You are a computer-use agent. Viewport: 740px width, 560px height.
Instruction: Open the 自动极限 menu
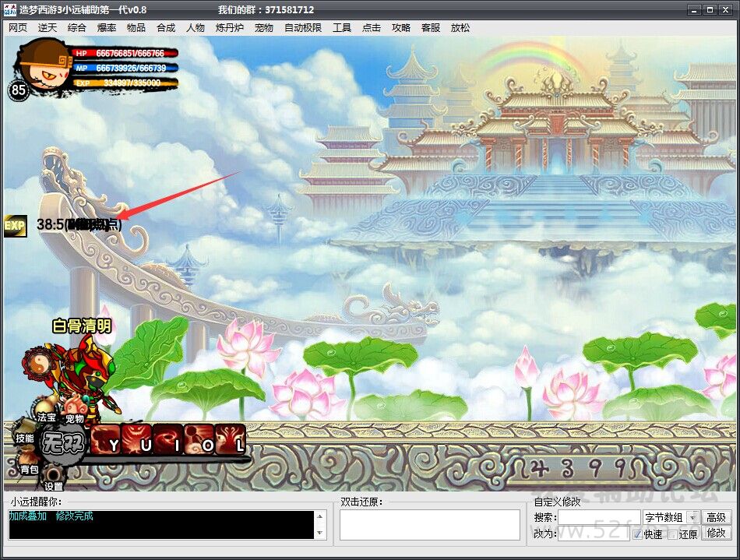tap(303, 28)
